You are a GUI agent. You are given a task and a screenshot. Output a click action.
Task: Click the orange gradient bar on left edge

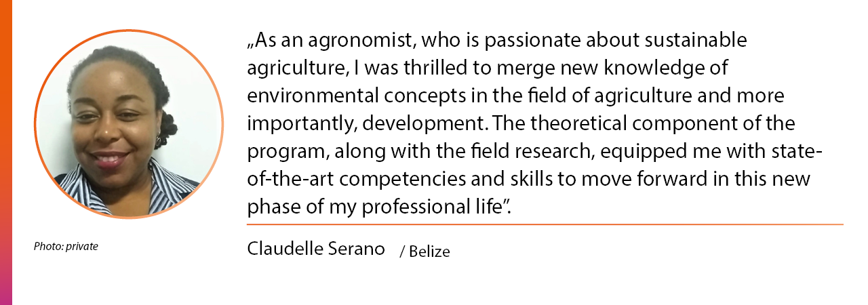(x=6, y=152)
